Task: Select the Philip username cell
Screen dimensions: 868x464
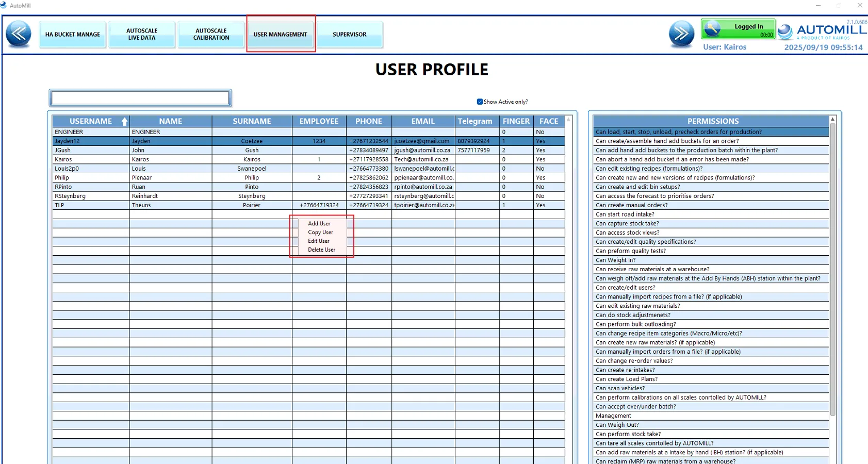Action: click(x=91, y=178)
